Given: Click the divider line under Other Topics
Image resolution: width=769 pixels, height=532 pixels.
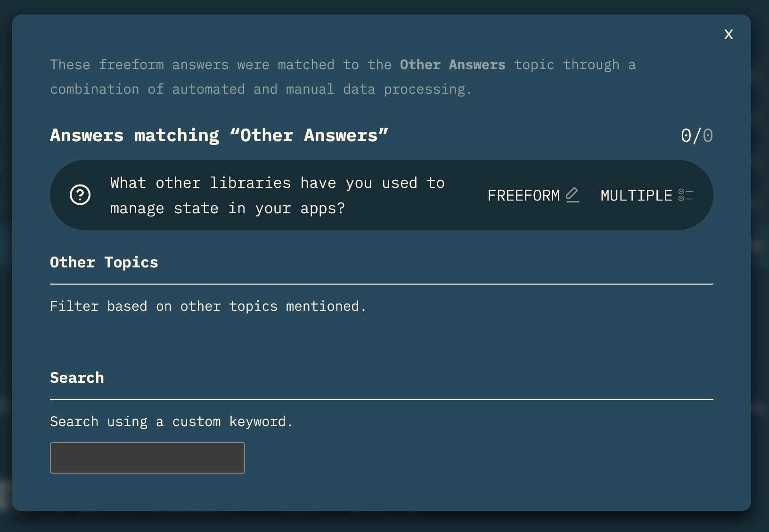Looking at the screenshot, I should (x=382, y=284).
